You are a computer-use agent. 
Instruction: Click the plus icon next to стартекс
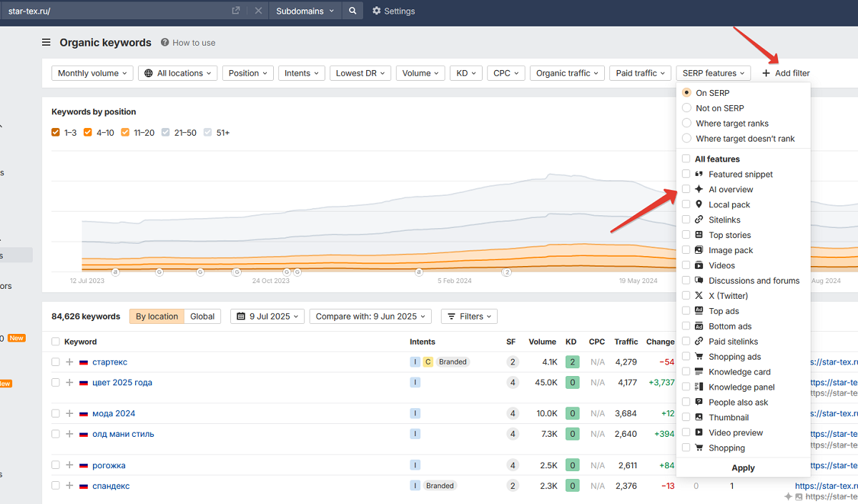69,362
